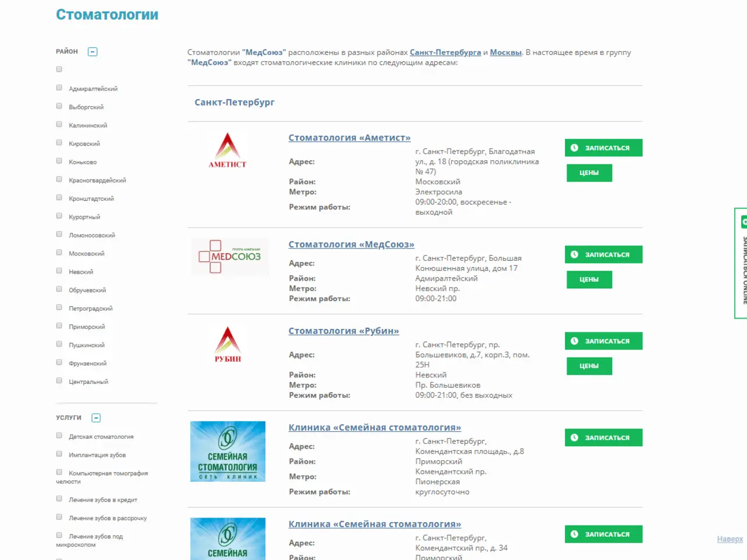Enable Лечение зубов под микроскопом filter

click(x=59, y=535)
